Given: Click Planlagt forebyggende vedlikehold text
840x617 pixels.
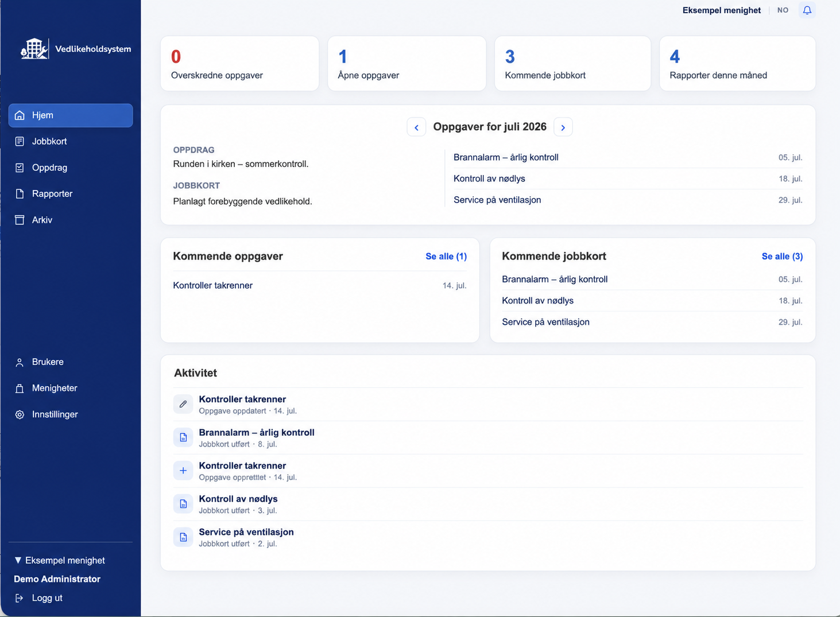Looking at the screenshot, I should click(242, 201).
